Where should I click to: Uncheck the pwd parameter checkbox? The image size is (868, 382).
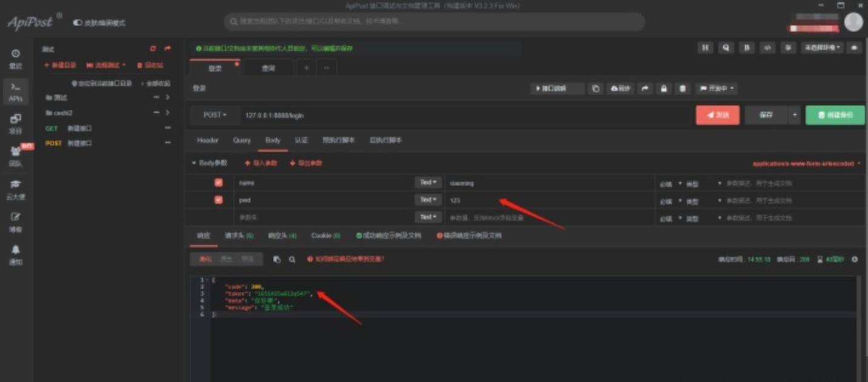point(218,199)
